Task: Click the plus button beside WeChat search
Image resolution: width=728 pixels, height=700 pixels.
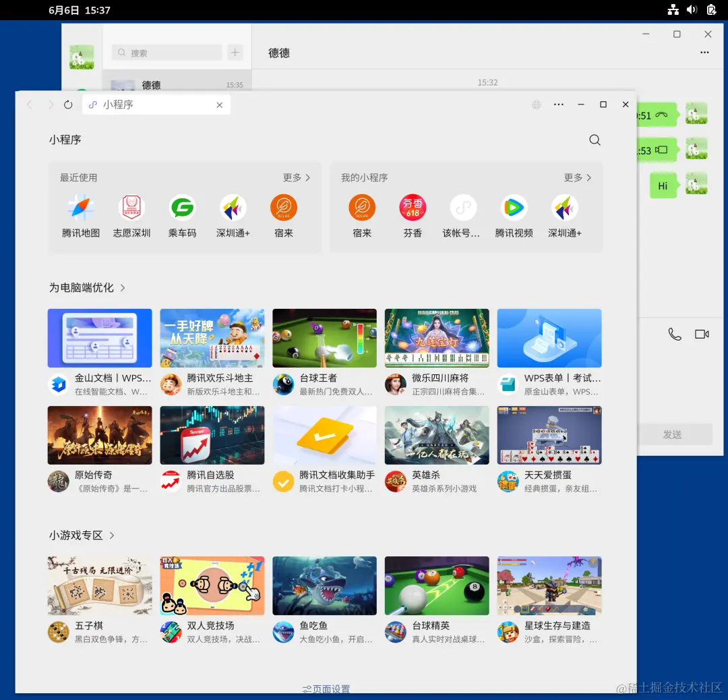Action: 235,53
